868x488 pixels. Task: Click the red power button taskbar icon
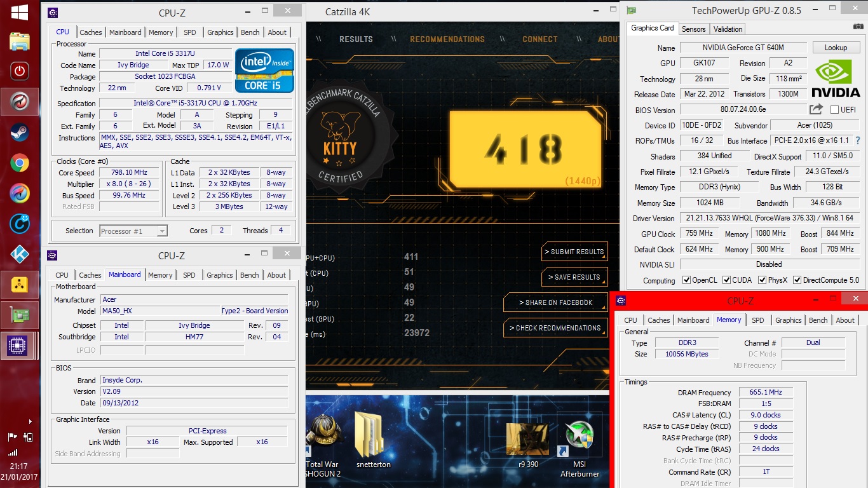(20, 71)
